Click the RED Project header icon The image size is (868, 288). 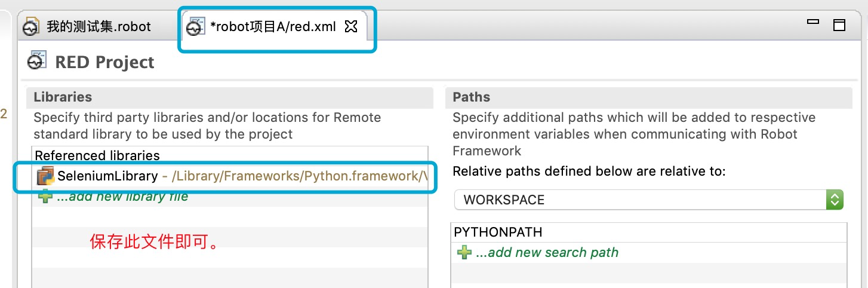pyautogui.click(x=37, y=62)
